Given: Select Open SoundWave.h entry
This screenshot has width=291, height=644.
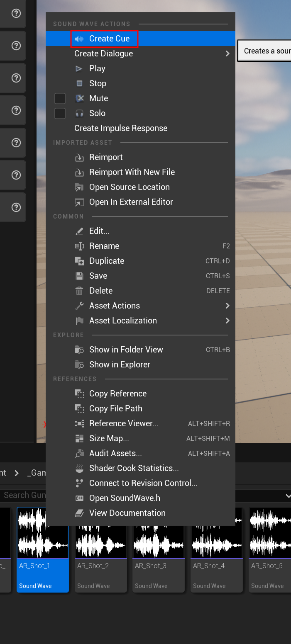Looking at the screenshot, I should coord(140,498).
